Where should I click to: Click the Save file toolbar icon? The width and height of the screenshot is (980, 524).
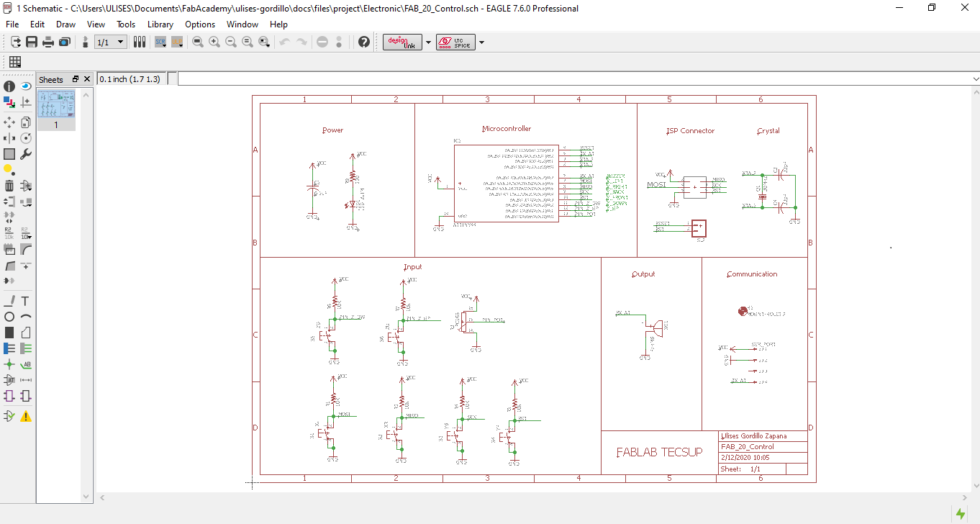pos(32,42)
